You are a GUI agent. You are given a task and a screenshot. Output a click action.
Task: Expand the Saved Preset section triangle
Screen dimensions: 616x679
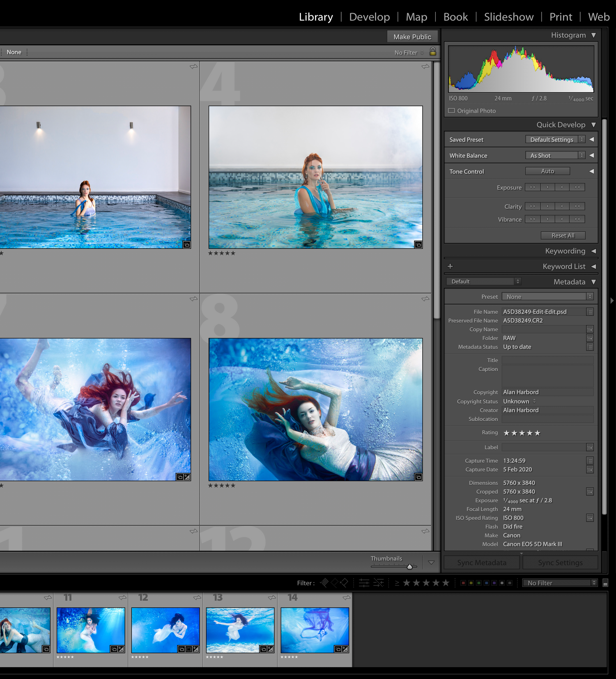click(x=592, y=140)
